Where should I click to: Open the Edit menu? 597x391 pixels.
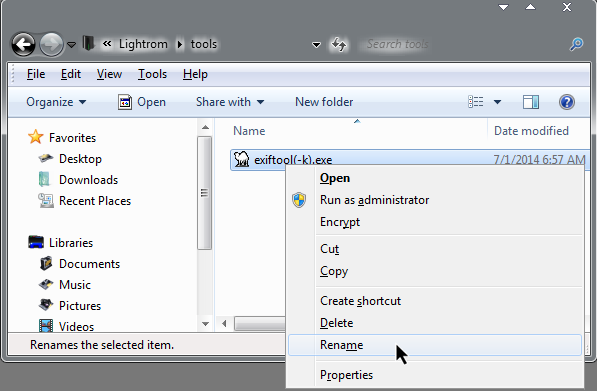71,74
